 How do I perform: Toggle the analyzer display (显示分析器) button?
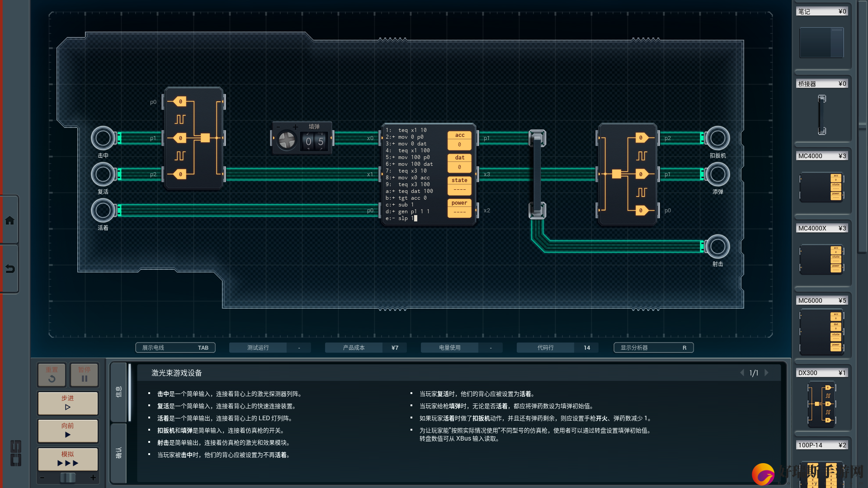pyautogui.click(x=653, y=347)
